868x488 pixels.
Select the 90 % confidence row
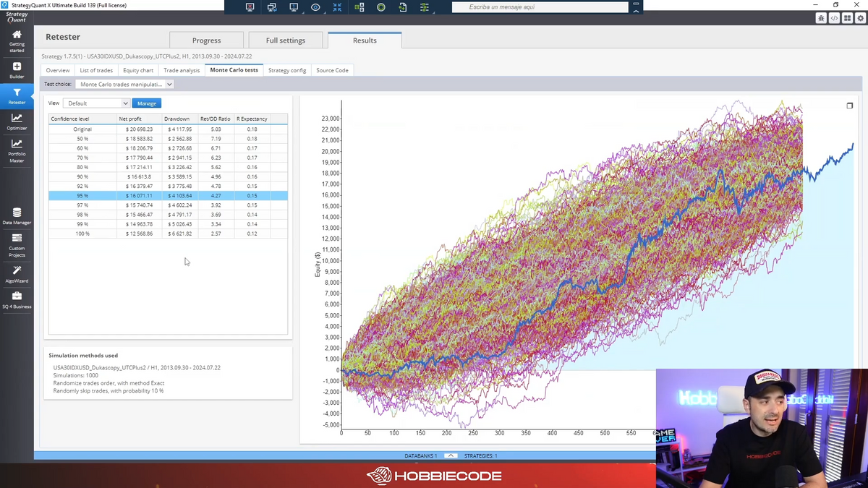click(168, 176)
